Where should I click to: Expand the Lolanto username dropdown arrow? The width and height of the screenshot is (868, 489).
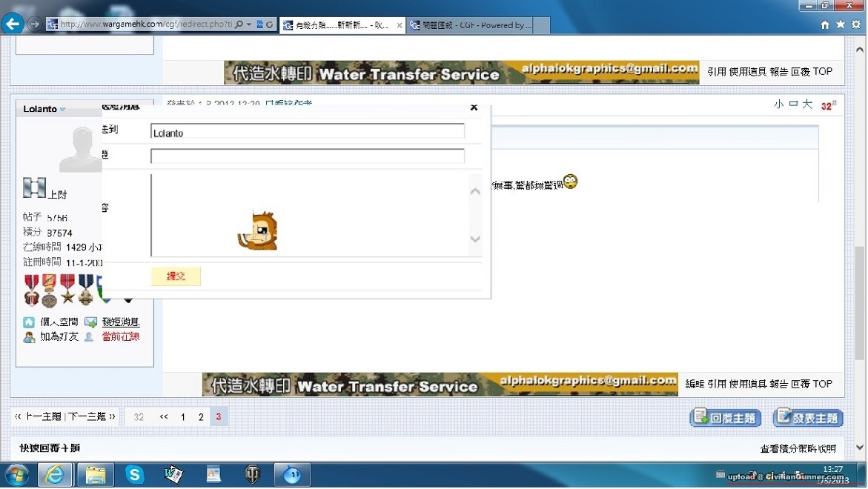click(x=62, y=110)
